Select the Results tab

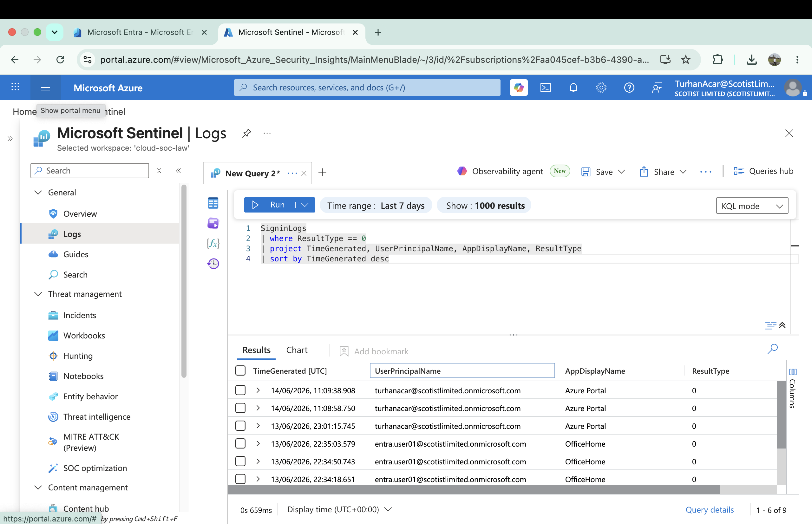tap(256, 350)
